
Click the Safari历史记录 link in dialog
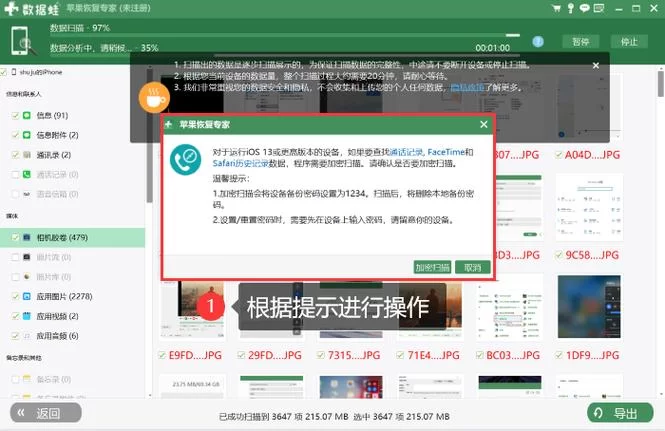point(240,163)
